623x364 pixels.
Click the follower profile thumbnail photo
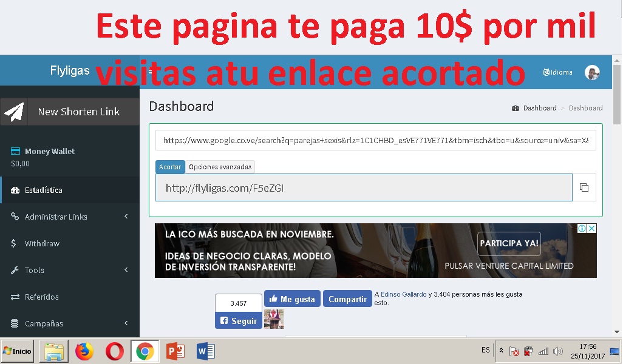point(274,319)
